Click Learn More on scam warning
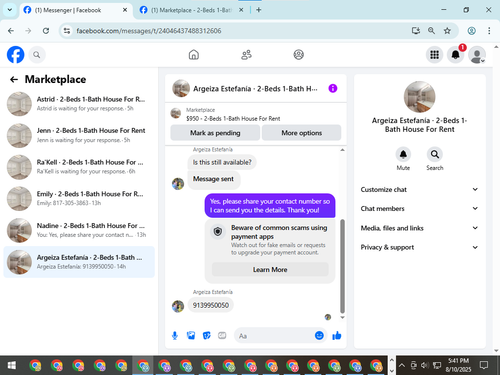 click(270, 269)
